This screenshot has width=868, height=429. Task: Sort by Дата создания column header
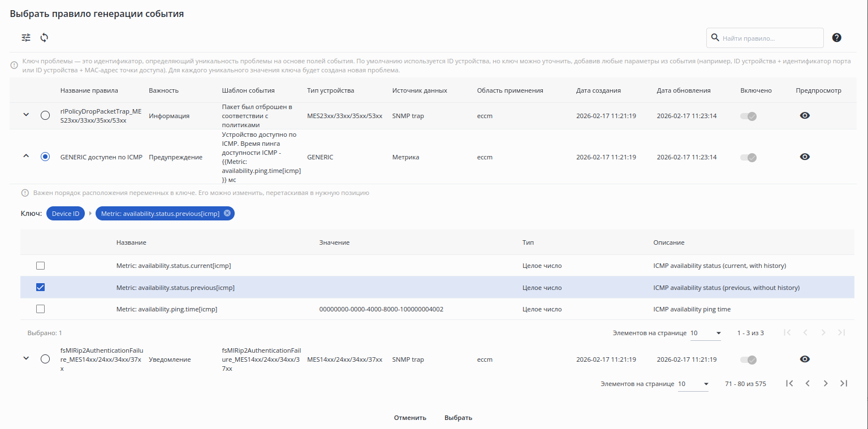point(598,90)
